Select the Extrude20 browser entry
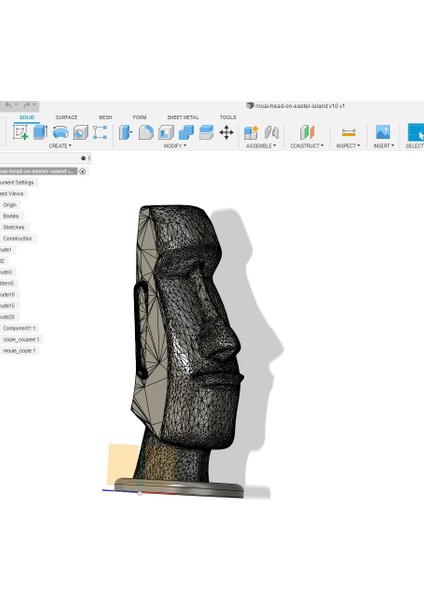The width and height of the screenshot is (424, 600). [x=8, y=317]
